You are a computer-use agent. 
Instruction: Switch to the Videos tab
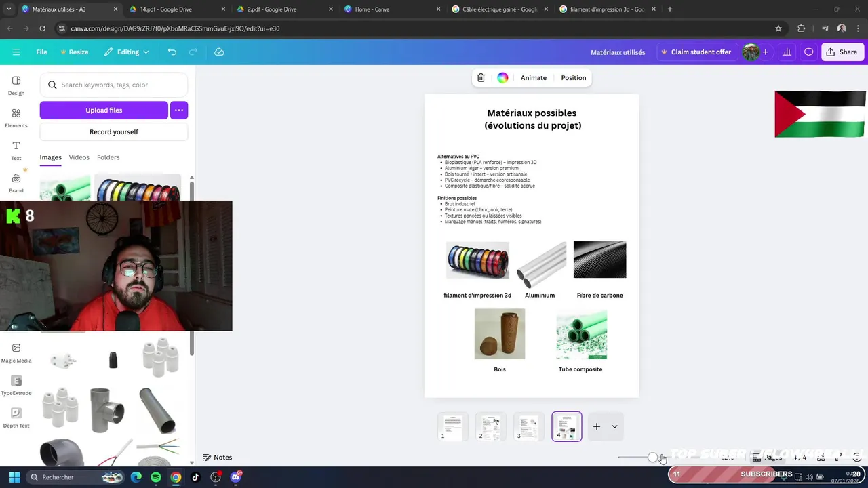point(79,157)
